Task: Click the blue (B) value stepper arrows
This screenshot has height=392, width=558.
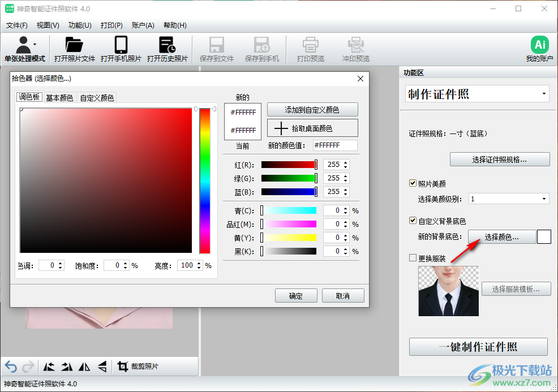Action: (346, 191)
